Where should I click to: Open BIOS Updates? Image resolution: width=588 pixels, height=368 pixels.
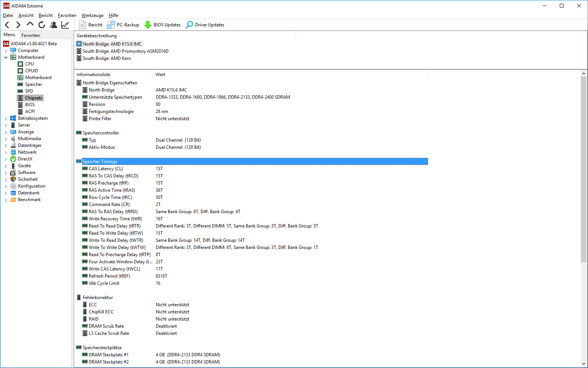[163, 25]
